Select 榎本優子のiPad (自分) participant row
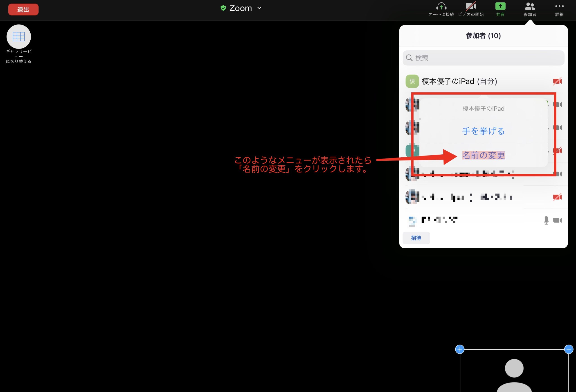This screenshot has height=392, width=576. coord(483,81)
